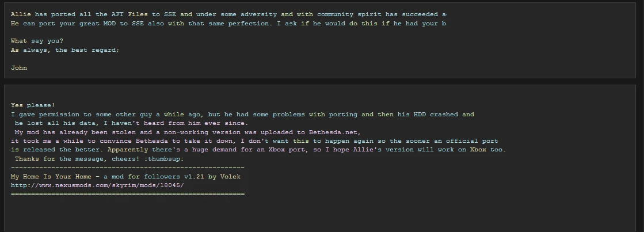644x232 pixels.
Task: Click the line mentioning "huge demand for an Xbox port"
Action: 258,150
